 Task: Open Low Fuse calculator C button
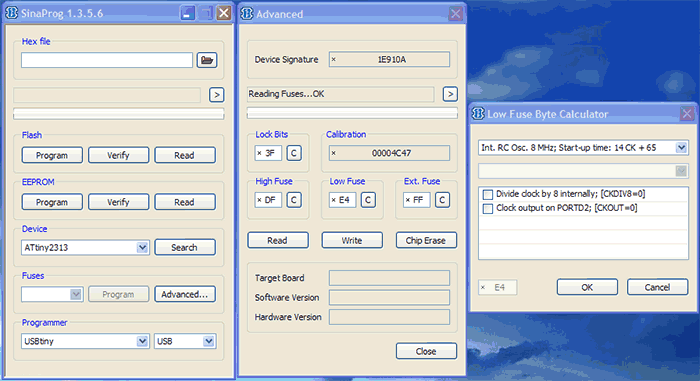368,200
